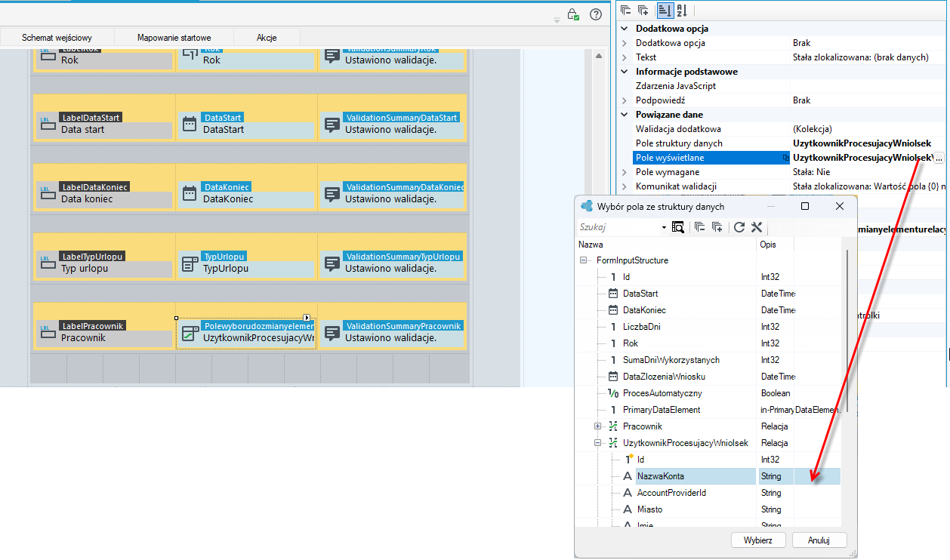
Task: Open the Mapowanie startowe tab
Action: pos(174,38)
